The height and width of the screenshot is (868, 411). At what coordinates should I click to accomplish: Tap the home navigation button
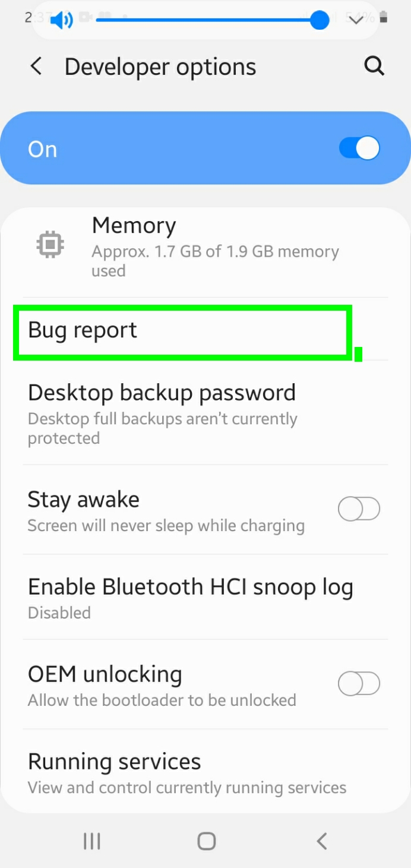(x=206, y=841)
